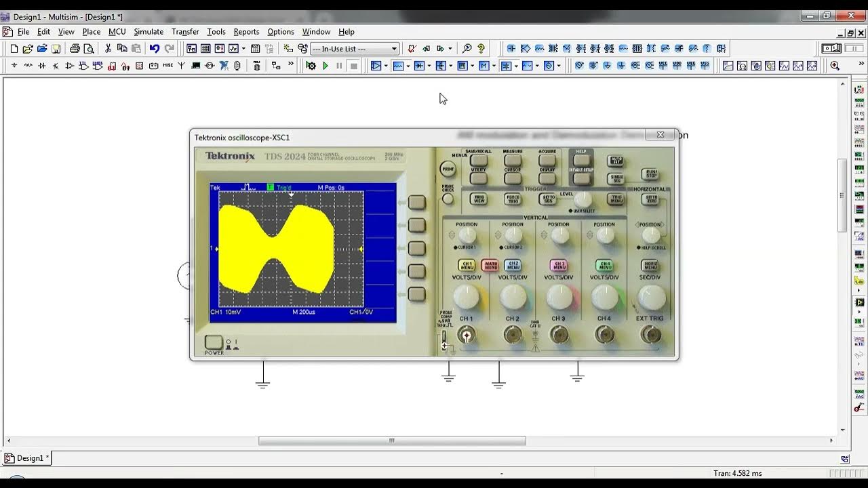Open the MCU menu
868x488 pixels.
pos(117,32)
